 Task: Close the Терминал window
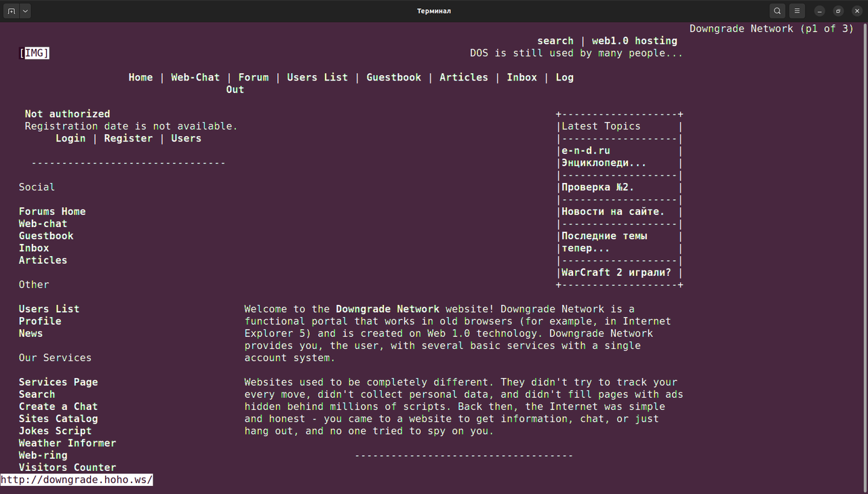(x=856, y=11)
